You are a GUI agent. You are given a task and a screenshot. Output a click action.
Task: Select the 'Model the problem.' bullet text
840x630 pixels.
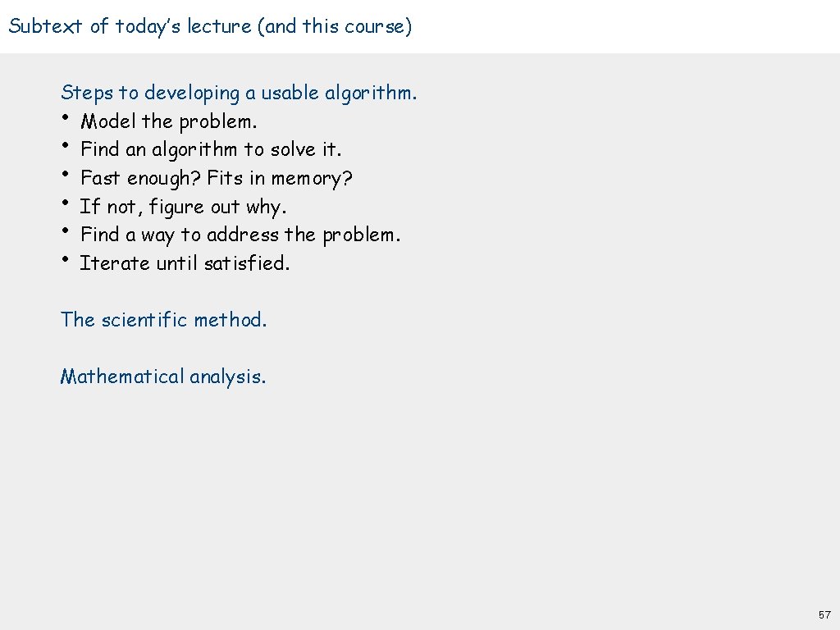[169, 121]
